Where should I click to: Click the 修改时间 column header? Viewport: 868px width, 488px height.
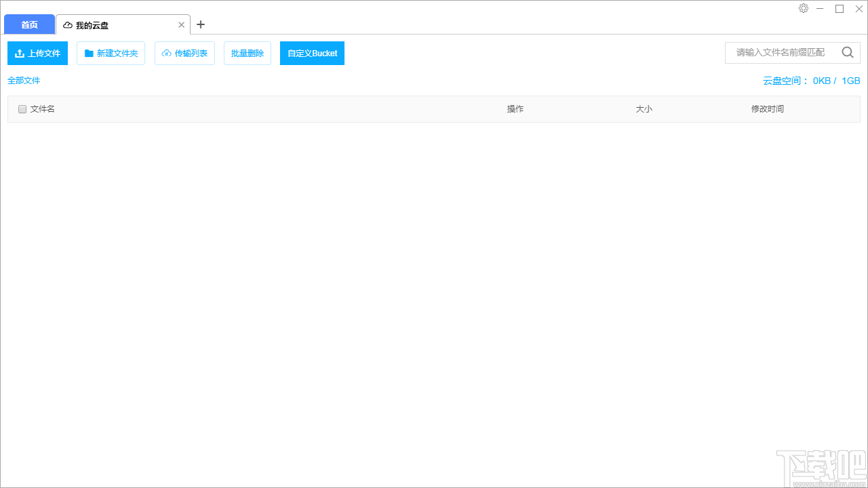(x=768, y=109)
